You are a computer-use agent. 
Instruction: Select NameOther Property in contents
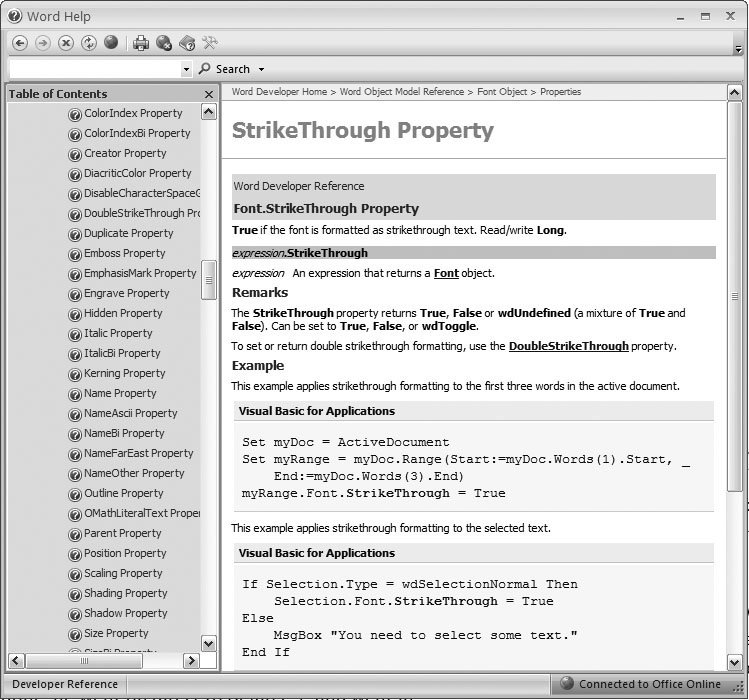pos(134,473)
